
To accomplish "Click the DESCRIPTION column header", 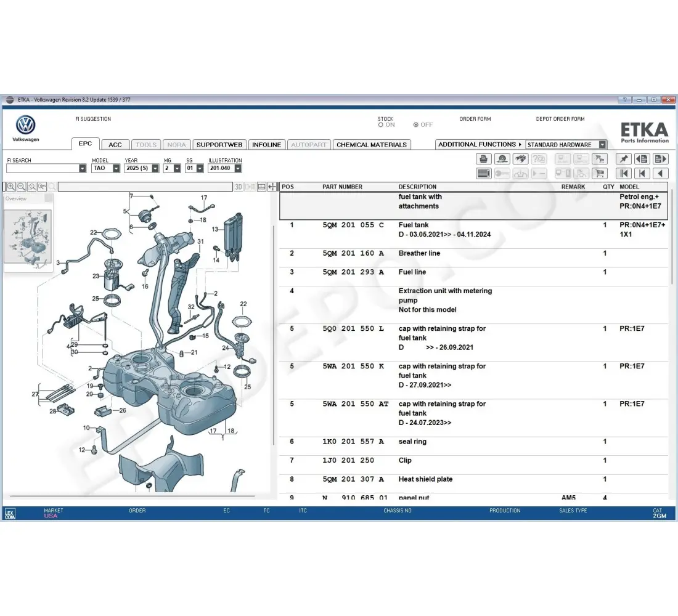I will point(417,187).
